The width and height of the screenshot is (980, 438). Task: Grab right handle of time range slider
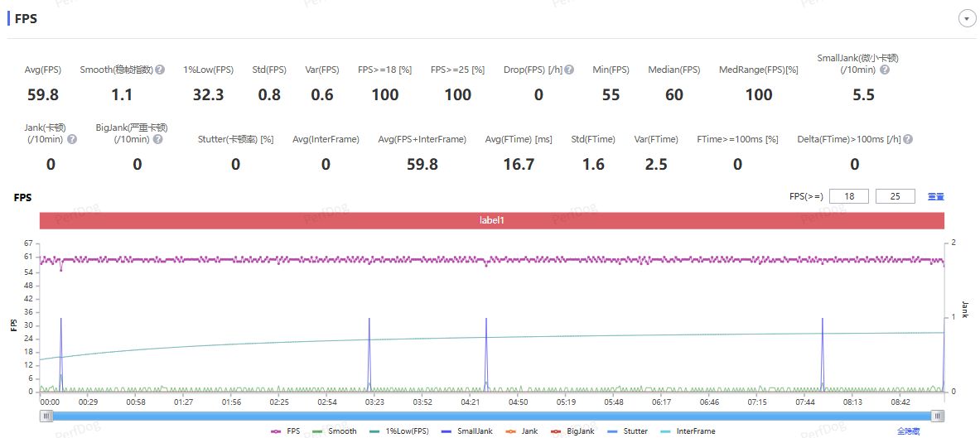point(938,416)
